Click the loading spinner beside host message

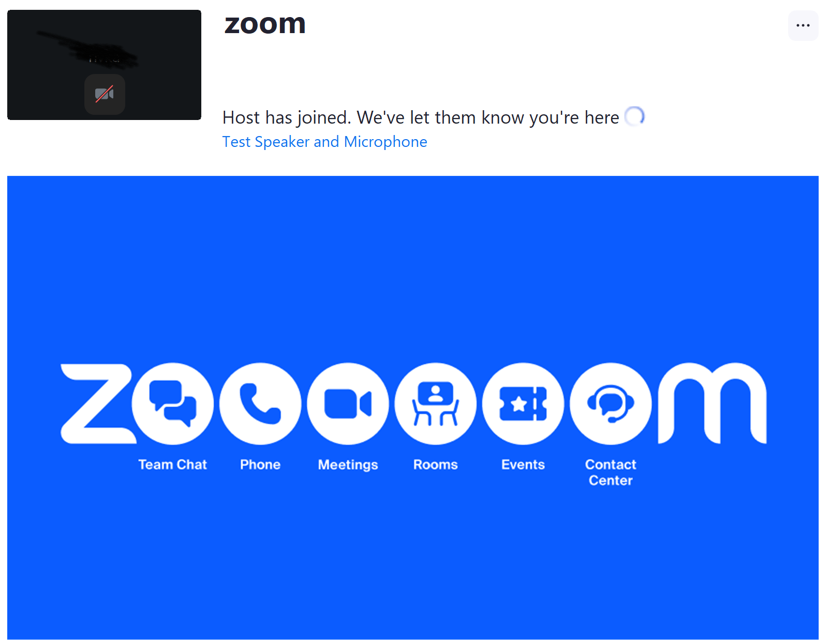pos(634,116)
